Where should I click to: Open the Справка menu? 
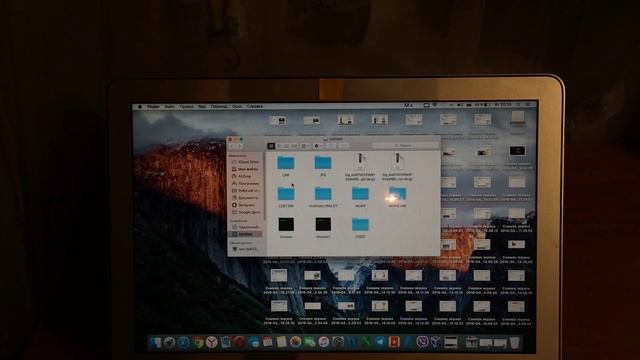tap(255, 107)
